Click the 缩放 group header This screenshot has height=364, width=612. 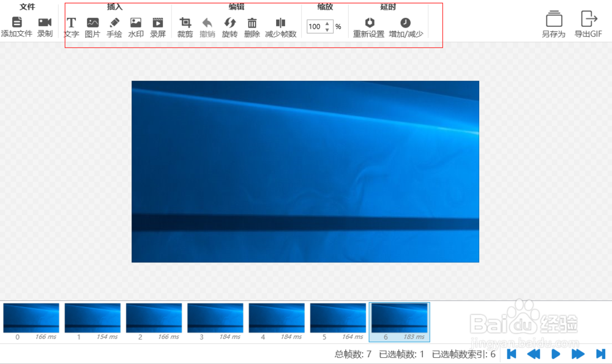point(325,7)
